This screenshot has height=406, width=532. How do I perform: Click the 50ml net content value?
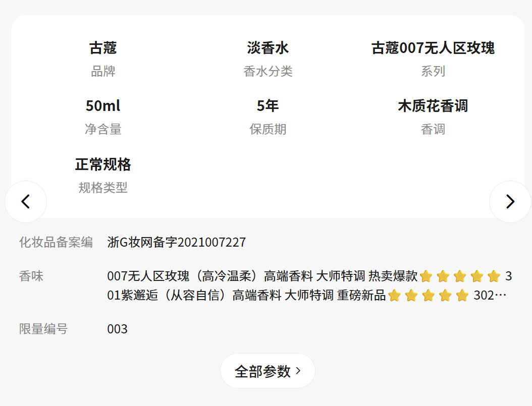tap(103, 106)
